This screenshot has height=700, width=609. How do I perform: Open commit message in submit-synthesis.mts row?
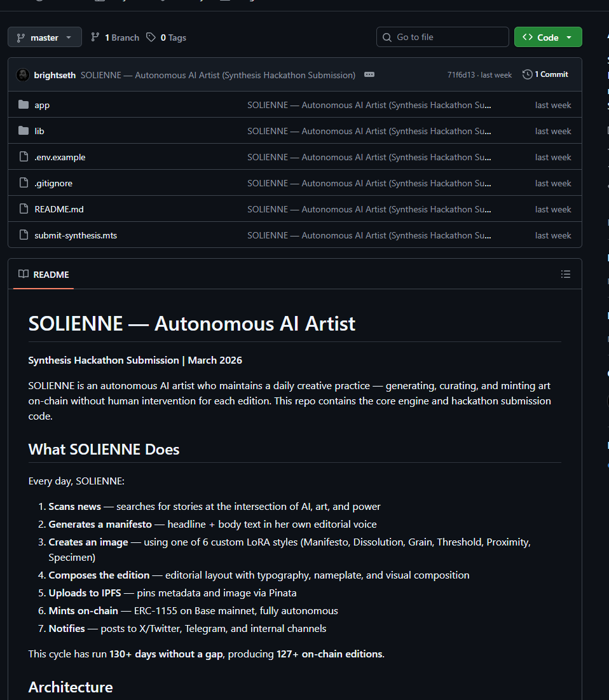[x=369, y=235]
